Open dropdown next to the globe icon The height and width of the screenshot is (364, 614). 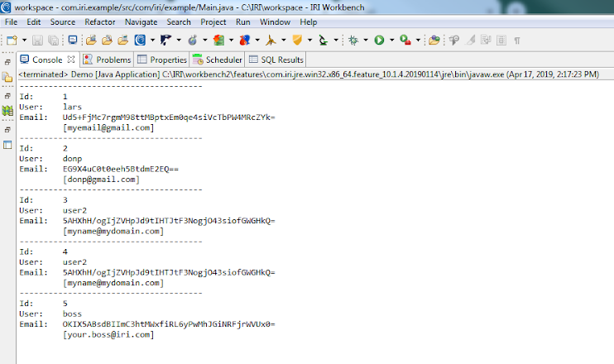(x=204, y=40)
